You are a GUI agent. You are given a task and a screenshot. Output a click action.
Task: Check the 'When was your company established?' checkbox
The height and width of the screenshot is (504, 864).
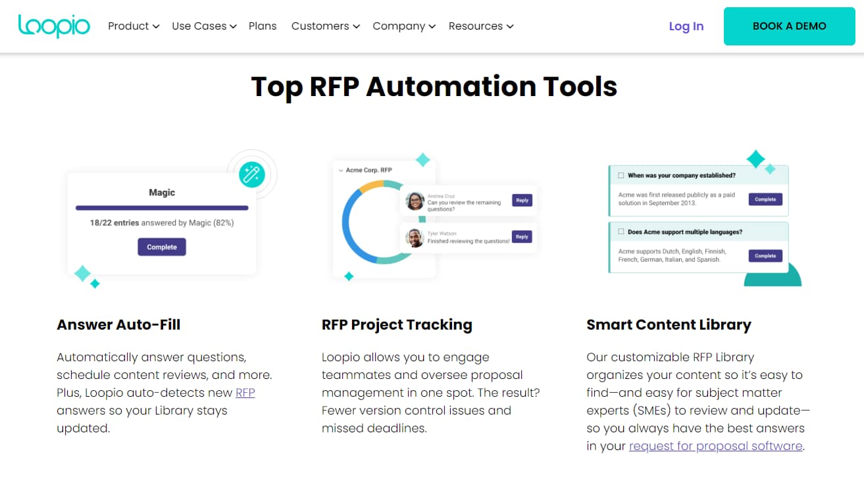click(x=621, y=176)
